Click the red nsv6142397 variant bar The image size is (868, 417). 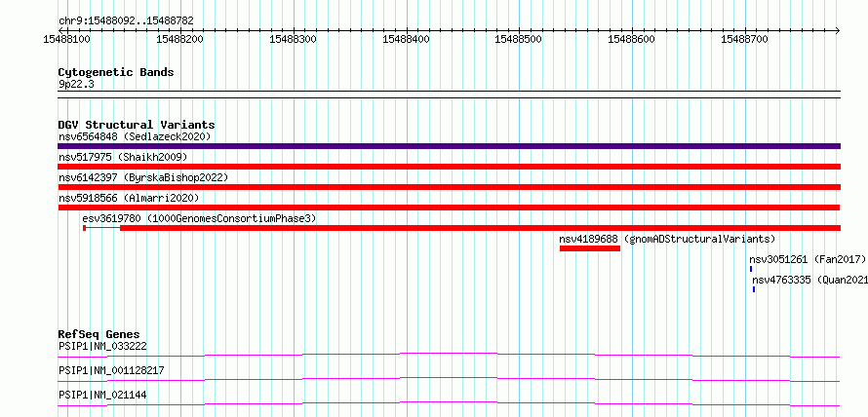click(449, 187)
